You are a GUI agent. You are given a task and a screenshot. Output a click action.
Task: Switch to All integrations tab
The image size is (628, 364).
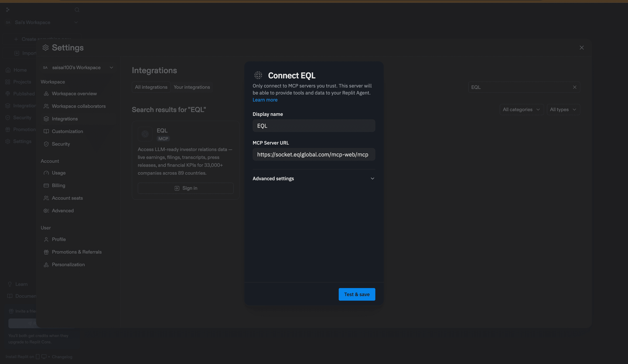tap(151, 87)
